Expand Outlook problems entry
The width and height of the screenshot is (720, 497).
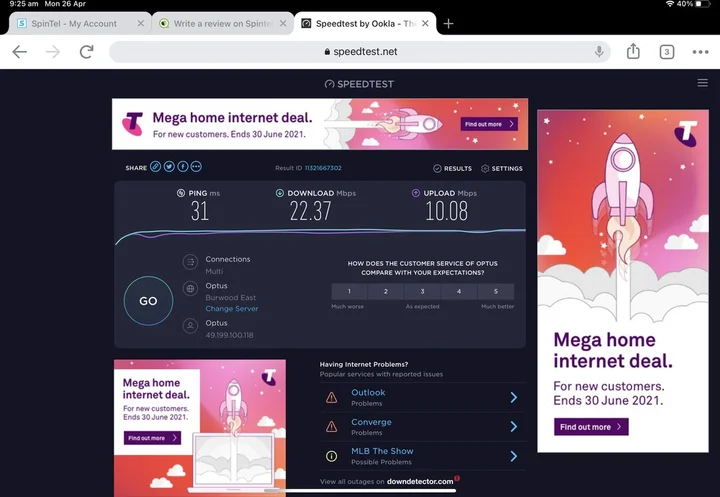point(422,397)
